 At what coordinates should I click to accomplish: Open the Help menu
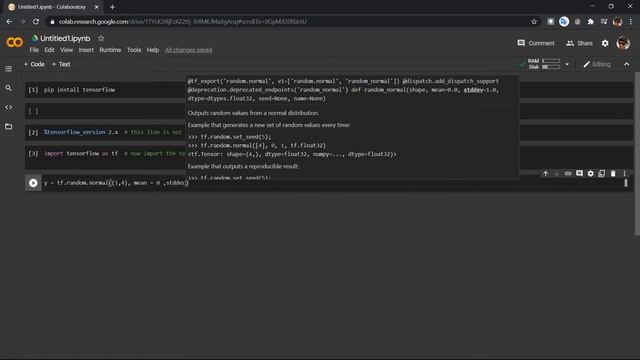pos(153,50)
